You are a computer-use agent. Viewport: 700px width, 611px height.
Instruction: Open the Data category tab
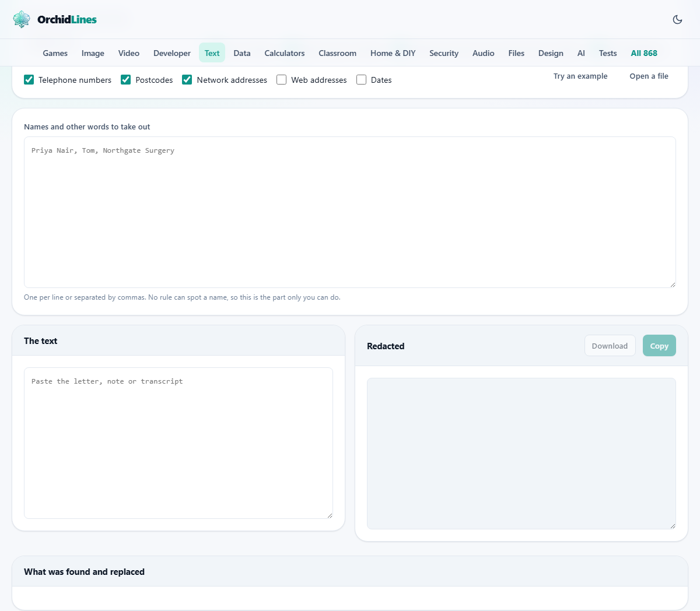click(x=242, y=53)
